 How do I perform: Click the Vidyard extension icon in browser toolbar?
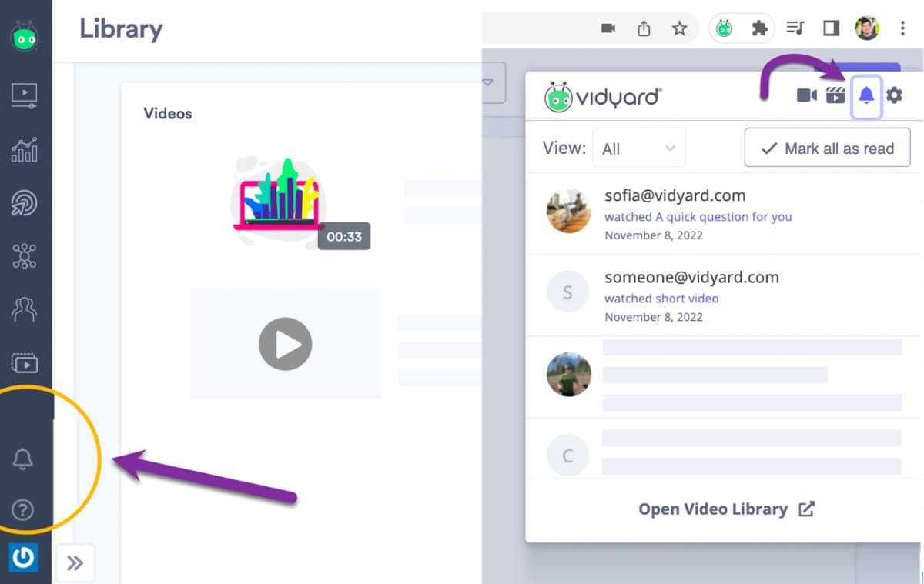[x=724, y=28]
